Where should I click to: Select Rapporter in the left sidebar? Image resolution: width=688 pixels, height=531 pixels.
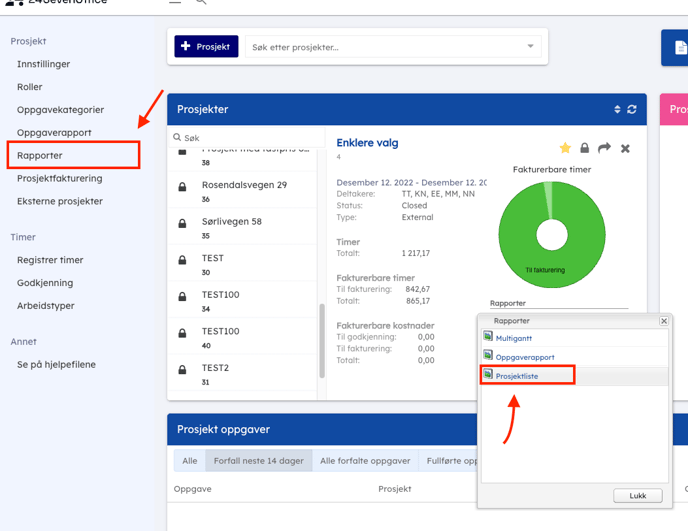[x=40, y=156]
